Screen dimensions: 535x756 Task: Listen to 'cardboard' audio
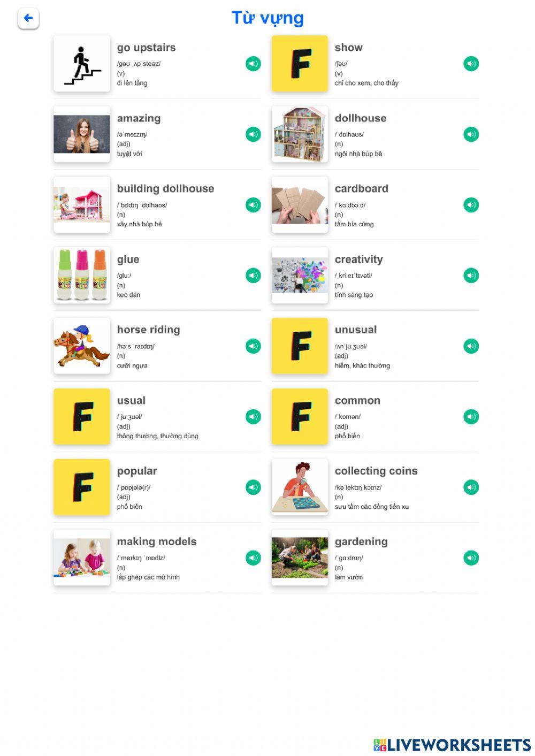(x=471, y=205)
